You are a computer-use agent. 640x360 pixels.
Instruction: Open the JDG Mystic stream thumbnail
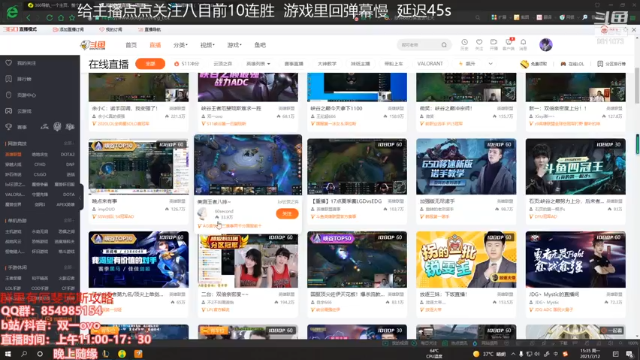pyautogui.click(x=576, y=260)
